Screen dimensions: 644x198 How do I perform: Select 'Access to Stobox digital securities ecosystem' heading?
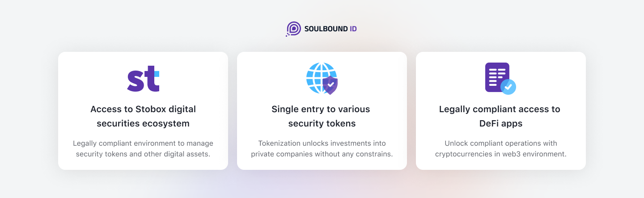[143, 116]
